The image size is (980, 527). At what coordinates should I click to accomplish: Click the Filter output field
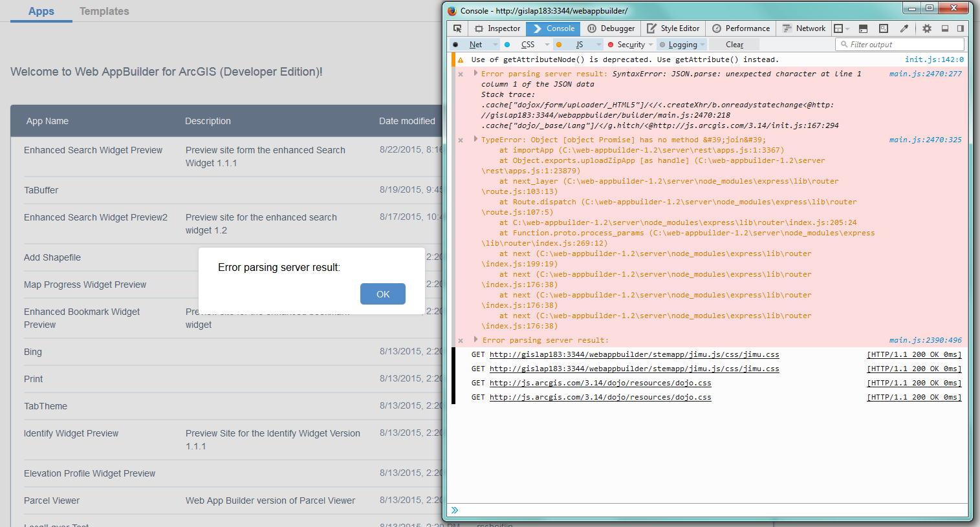[x=900, y=45]
